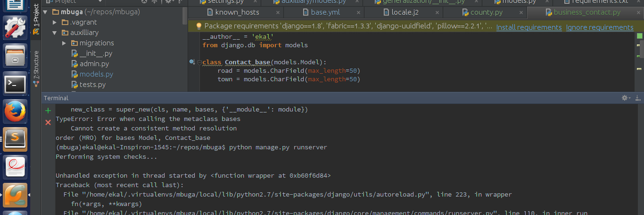Image resolution: width=644 pixels, height=215 pixels.
Task: Open the Terminal settings gear dropdown arrow
Action: point(629,98)
